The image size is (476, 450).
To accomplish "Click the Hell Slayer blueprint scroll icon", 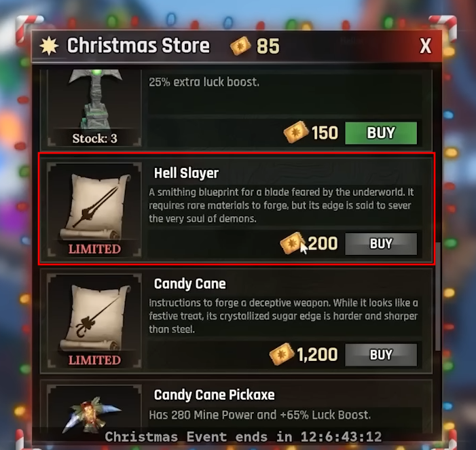I will pyautogui.click(x=94, y=207).
